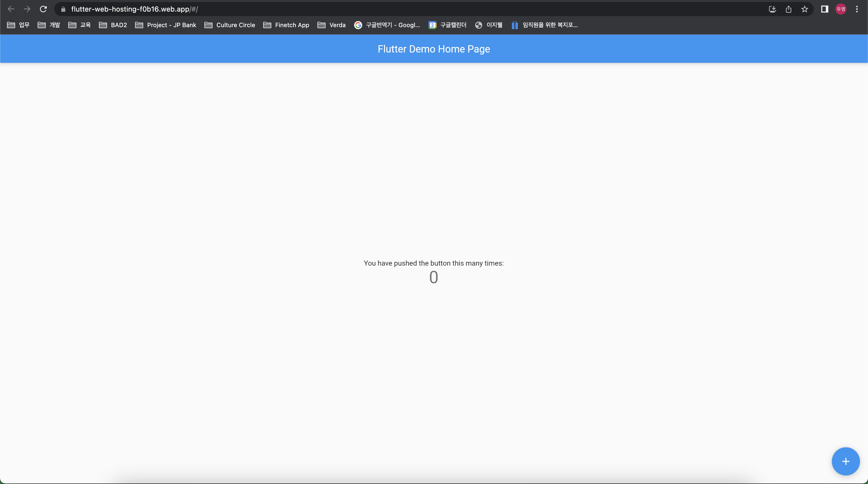This screenshot has height=484, width=868.
Task: Open the Chrome three-dot menu
Action: click(x=857, y=9)
